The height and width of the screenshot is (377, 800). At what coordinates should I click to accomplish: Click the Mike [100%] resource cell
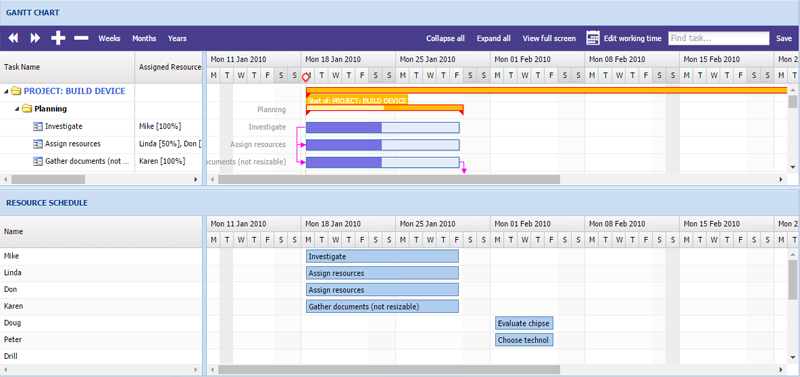[x=169, y=127]
